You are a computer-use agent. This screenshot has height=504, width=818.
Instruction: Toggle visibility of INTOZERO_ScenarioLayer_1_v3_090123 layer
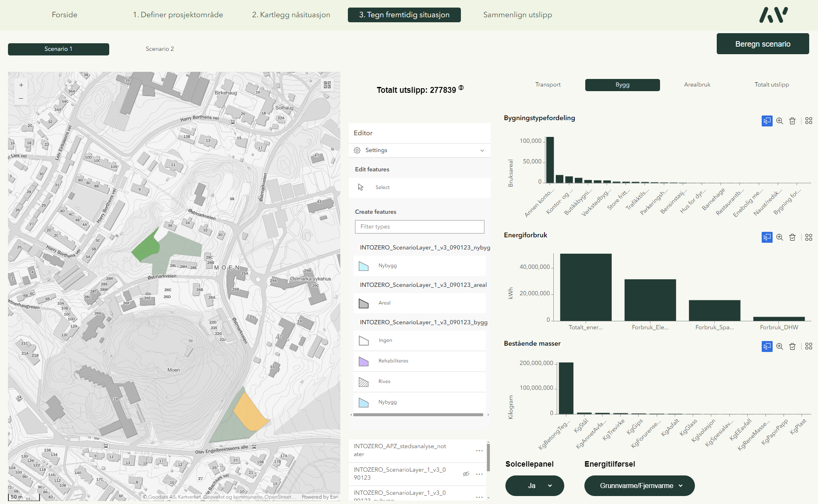pos(466,474)
